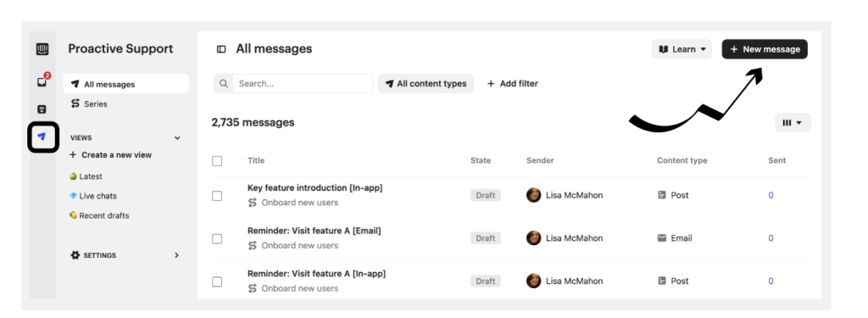Click series icon under Key feature introduction
Image resolution: width=868 pixels, height=318 pixels.
click(253, 203)
